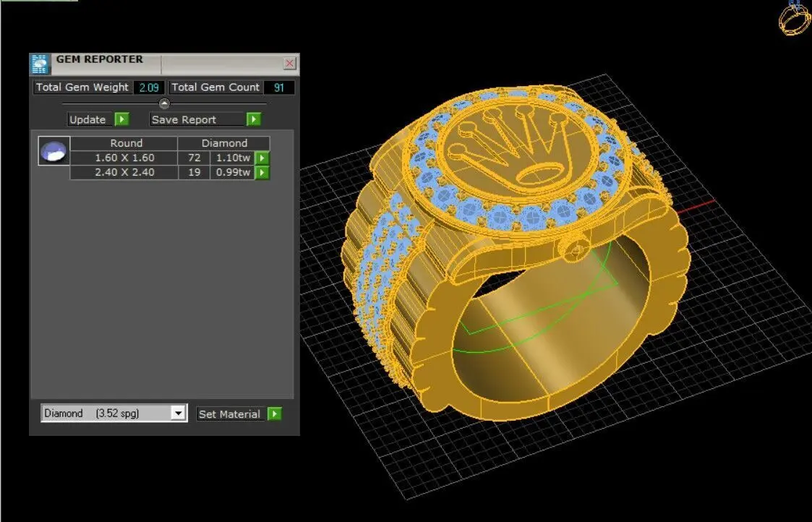
Task: Click the gem count cell showing 72
Action: tap(195, 158)
